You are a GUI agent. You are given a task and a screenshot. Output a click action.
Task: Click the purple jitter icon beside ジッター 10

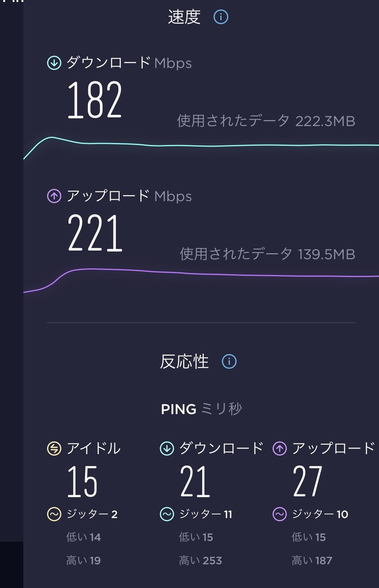click(280, 514)
